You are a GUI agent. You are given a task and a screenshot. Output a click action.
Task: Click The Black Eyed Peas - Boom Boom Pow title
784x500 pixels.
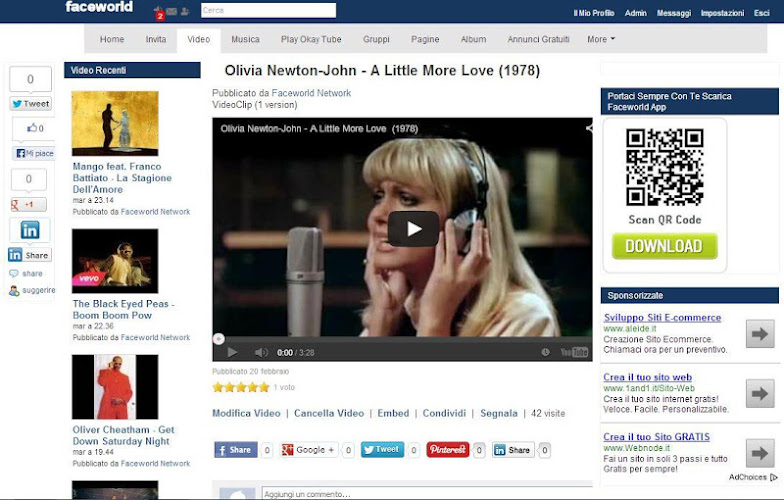point(123,310)
